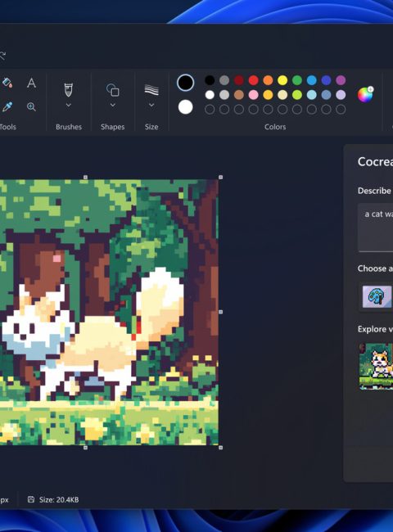Expand the Size dropdown arrow
393x532 pixels.
pos(151,106)
